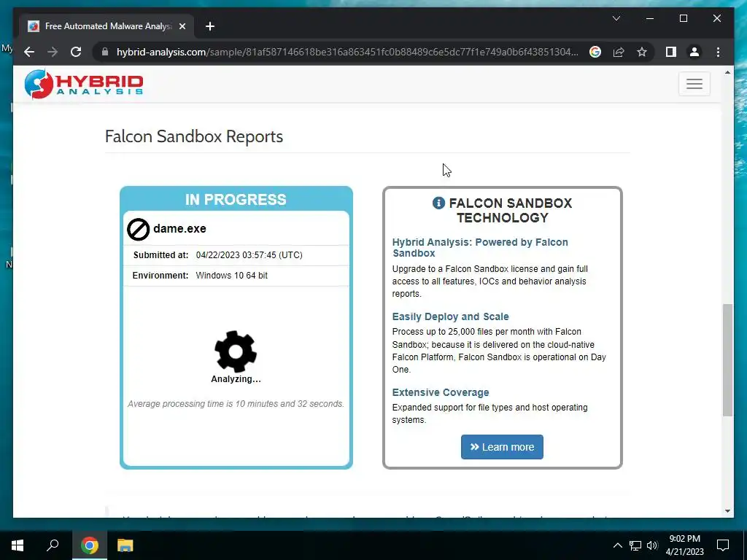Click the Hybrid Analysis logo
This screenshot has height=560, width=747.
click(x=84, y=84)
